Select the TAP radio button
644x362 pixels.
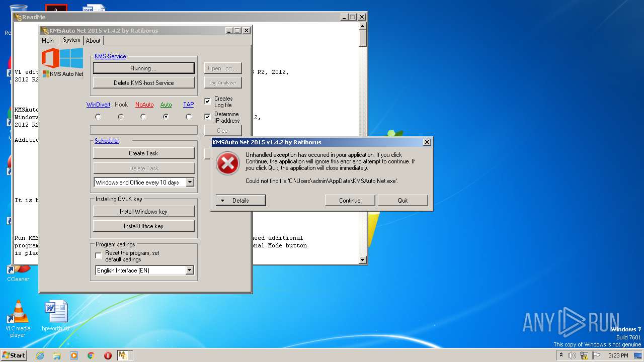(x=189, y=117)
